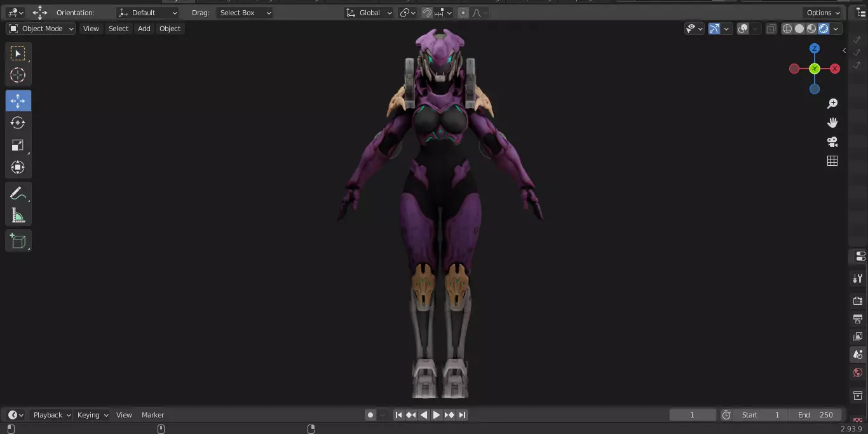Toggle show overlays button
This screenshot has width=868, height=434.
pos(743,29)
